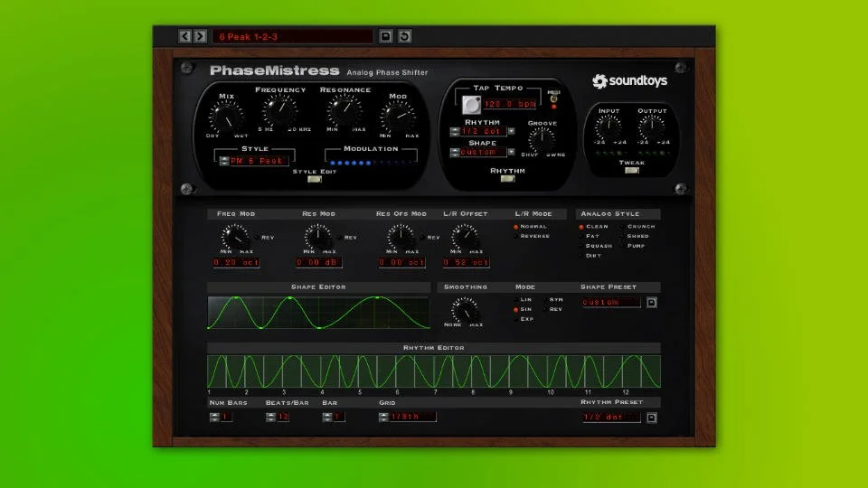Select Lin shape mode
The width and height of the screenshot is (868, 488).
click(x=516, y=300)
